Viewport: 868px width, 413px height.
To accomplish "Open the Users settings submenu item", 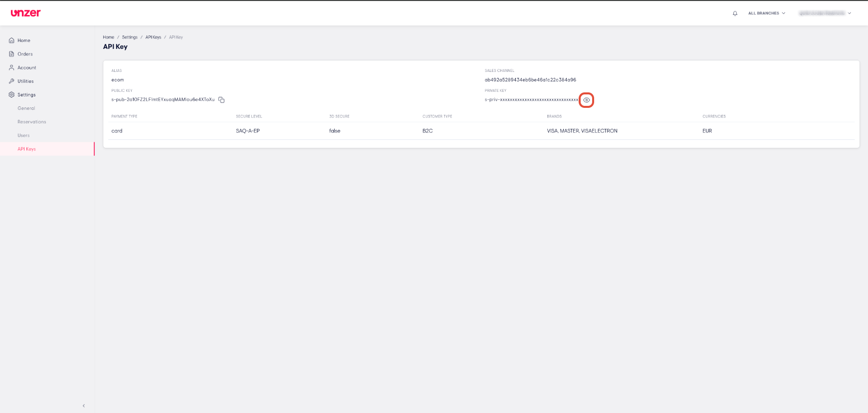I will [x=23, y=135].
